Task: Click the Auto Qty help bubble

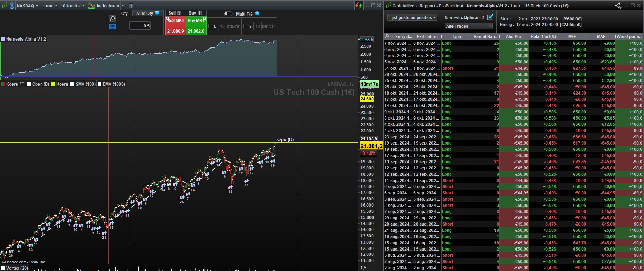Action: 157,13
